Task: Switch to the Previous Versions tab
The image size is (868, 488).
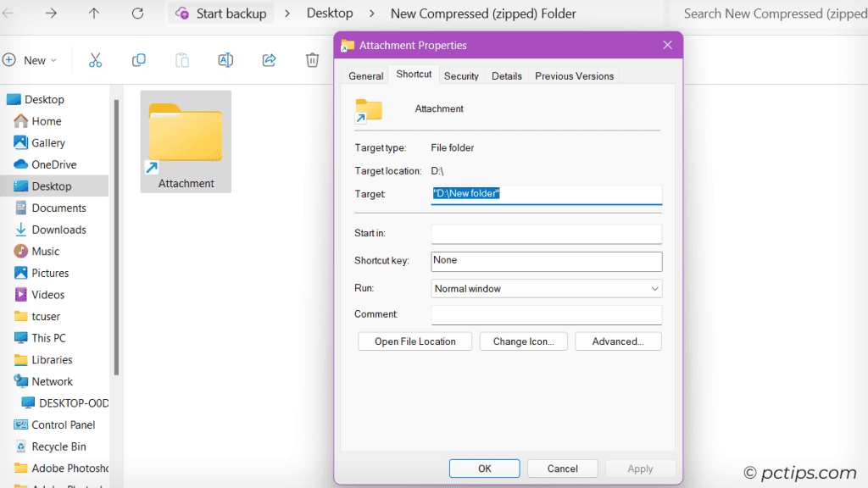Action: [x=574, y=75]
